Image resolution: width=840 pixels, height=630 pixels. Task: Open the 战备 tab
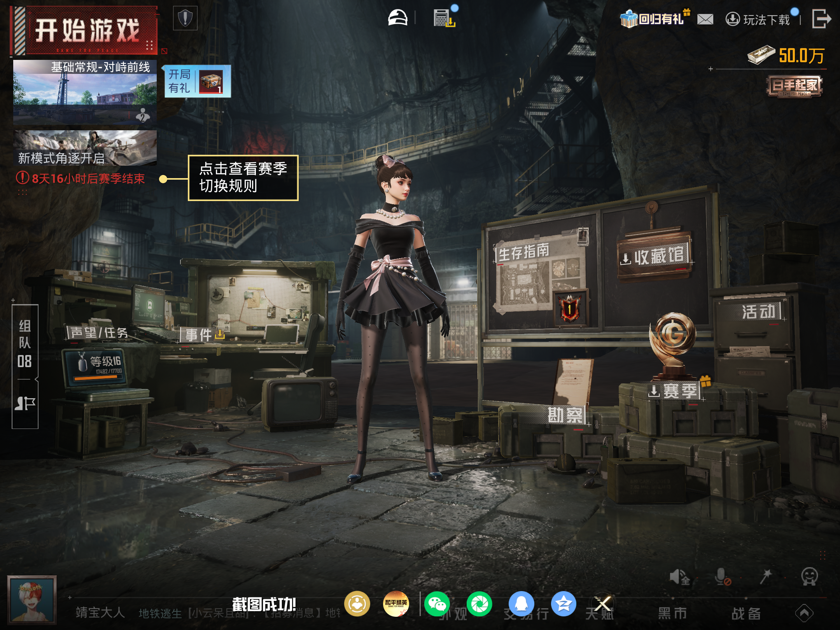pyautogui.click(x=746, y=613)
